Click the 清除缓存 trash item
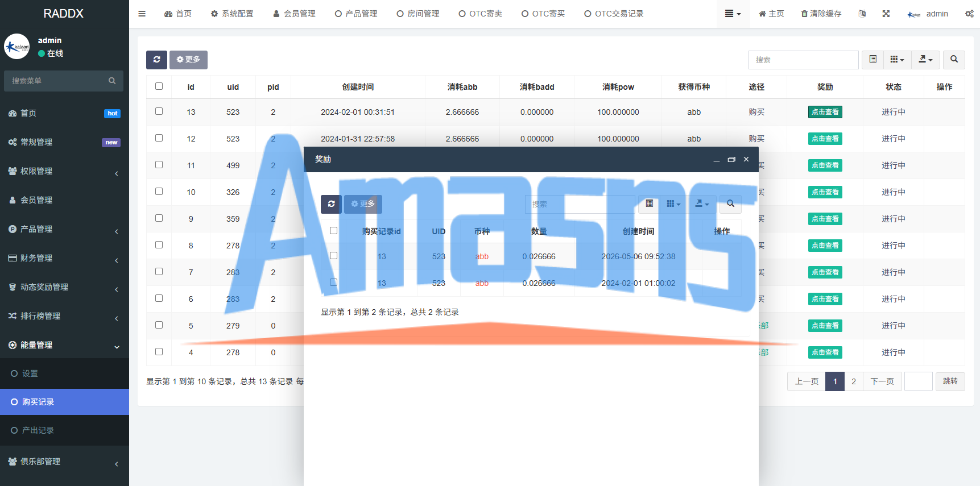Viewport: 980px width, 486px height. pos(821,14)
